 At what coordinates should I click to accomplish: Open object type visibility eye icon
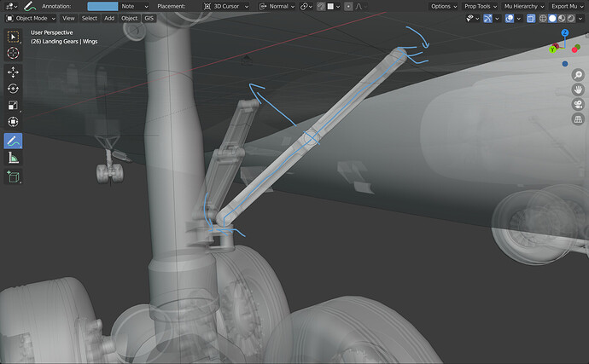click(472, 18)
